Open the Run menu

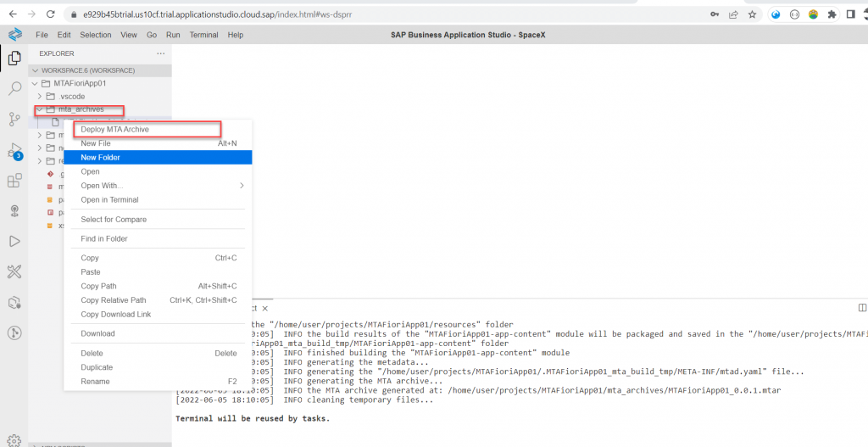[173, 34]
